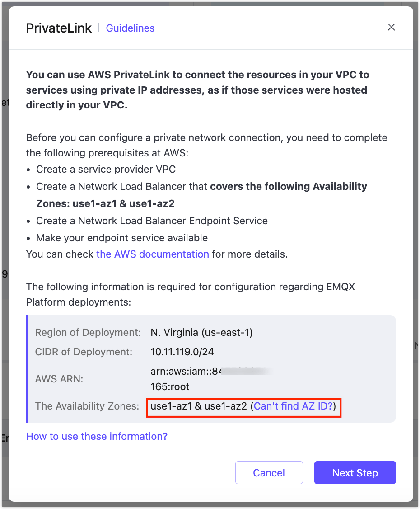The width and height of the screenshot is (420, 509).
Task: Click "Make your endpoint service available" bullet
Action: point(122,238)
